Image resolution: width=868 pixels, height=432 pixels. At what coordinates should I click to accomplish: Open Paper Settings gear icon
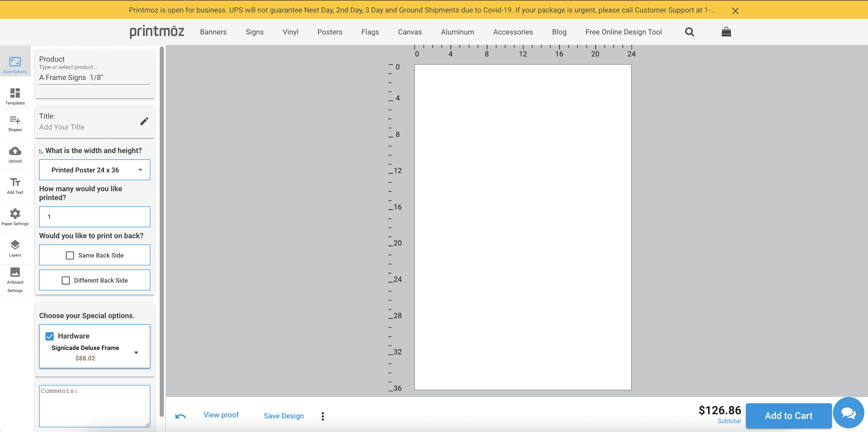(x=15, y=214)
